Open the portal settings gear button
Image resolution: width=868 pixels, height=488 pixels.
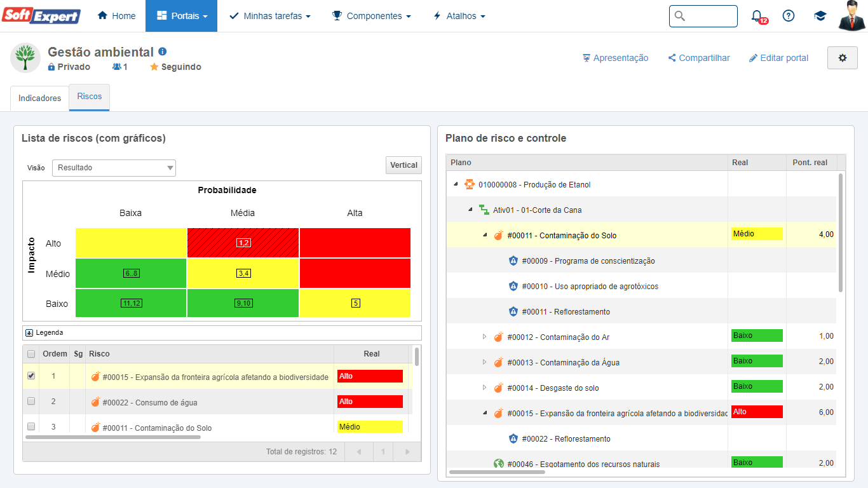[842, 58]
